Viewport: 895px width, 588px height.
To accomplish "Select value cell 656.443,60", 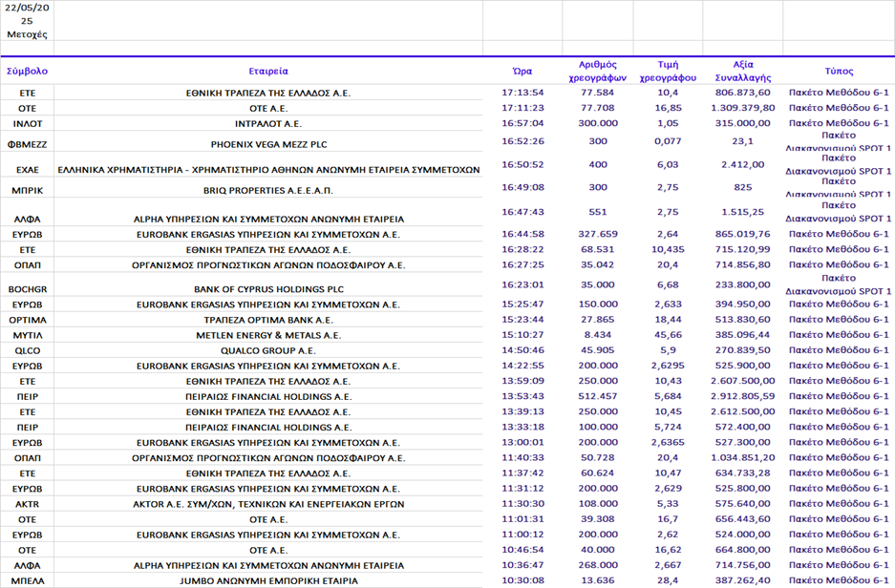I will [742, 519].
